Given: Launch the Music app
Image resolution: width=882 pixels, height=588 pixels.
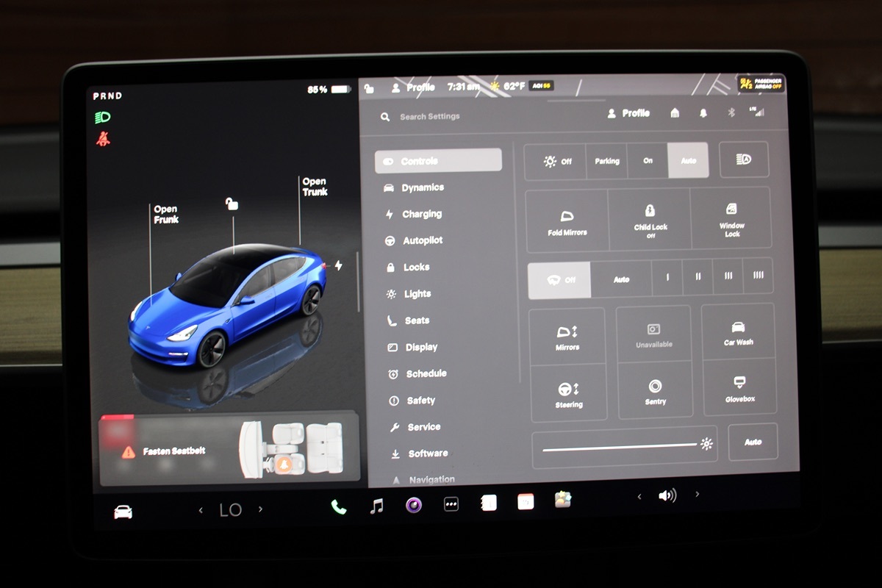Looking at the screenshot, I should point(376,504).
